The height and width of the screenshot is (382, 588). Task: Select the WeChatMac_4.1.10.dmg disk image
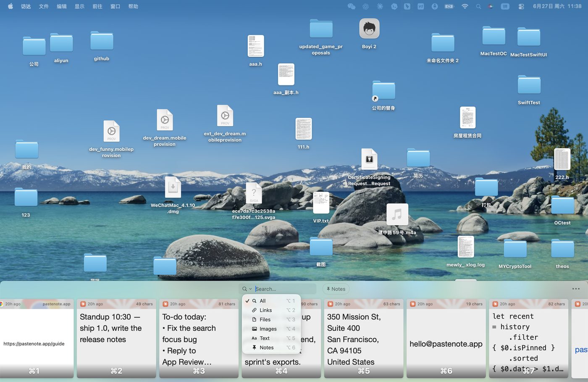click(173, 187)
